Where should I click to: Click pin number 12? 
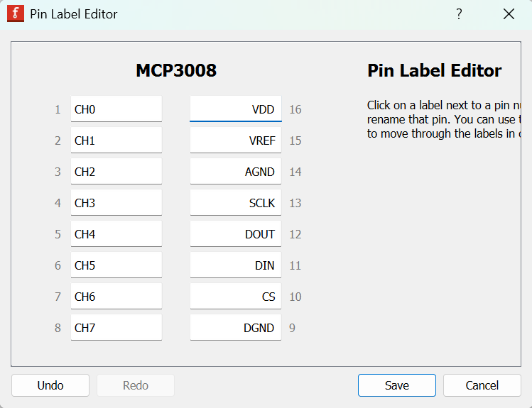(x=295, y=234)
